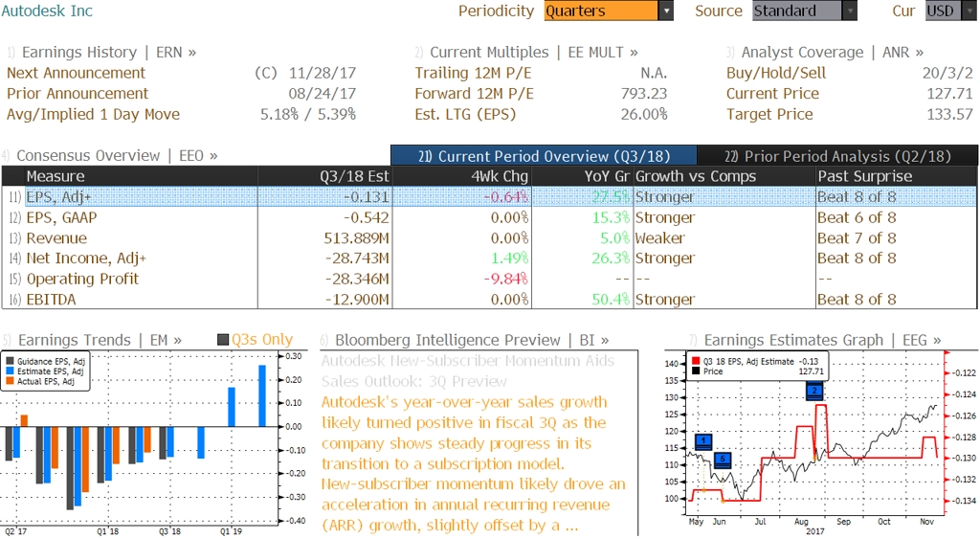Select the Revenue measure row

click(489, 238)
